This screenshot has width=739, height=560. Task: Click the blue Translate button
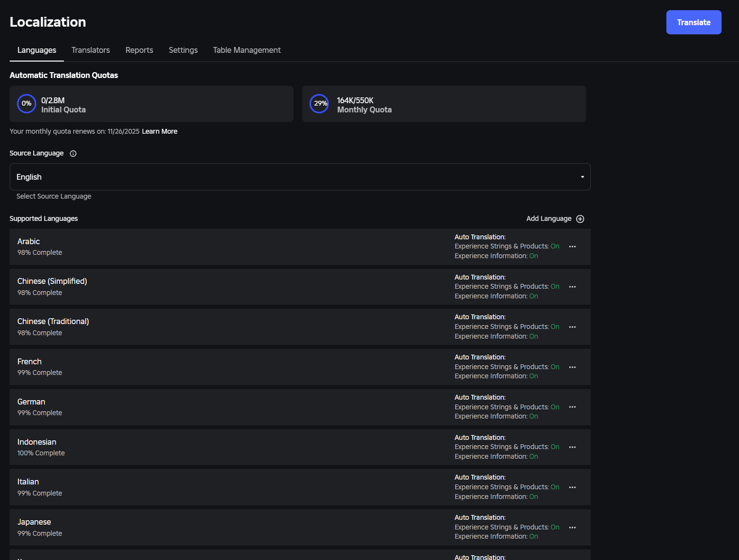coord(694,22)
